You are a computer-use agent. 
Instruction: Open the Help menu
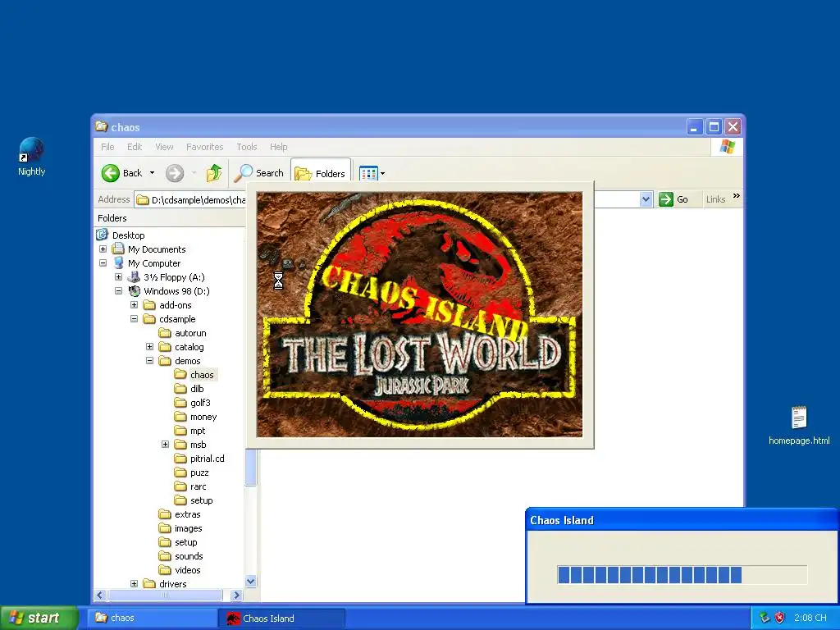coord(279,147)
